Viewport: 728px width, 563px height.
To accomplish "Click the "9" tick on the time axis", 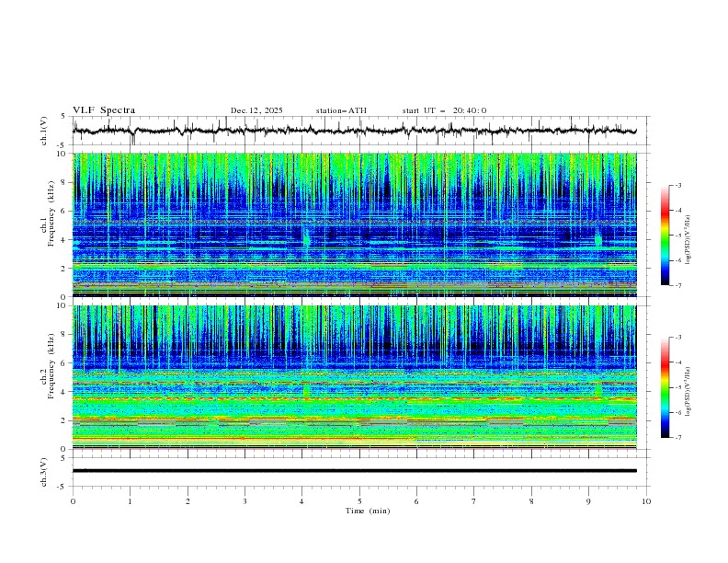I will pyautogui.click(x=588, y=501).
